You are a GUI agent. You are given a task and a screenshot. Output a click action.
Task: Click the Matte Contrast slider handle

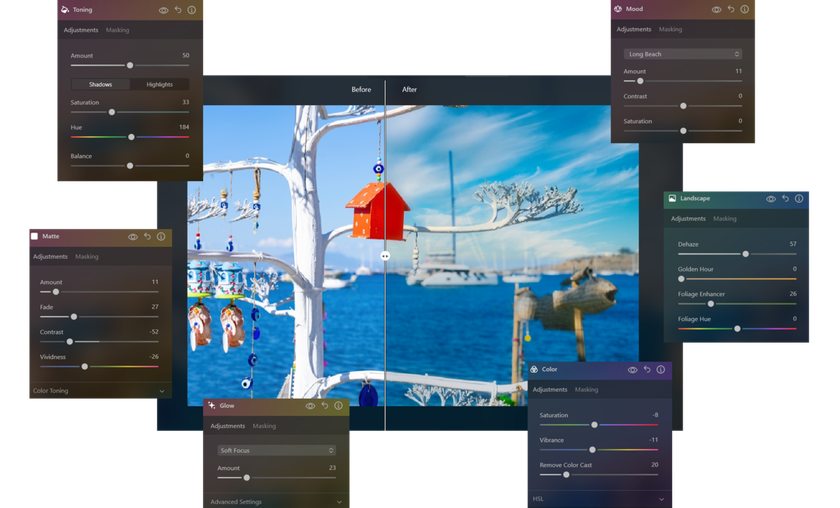(x=69, y=341)
